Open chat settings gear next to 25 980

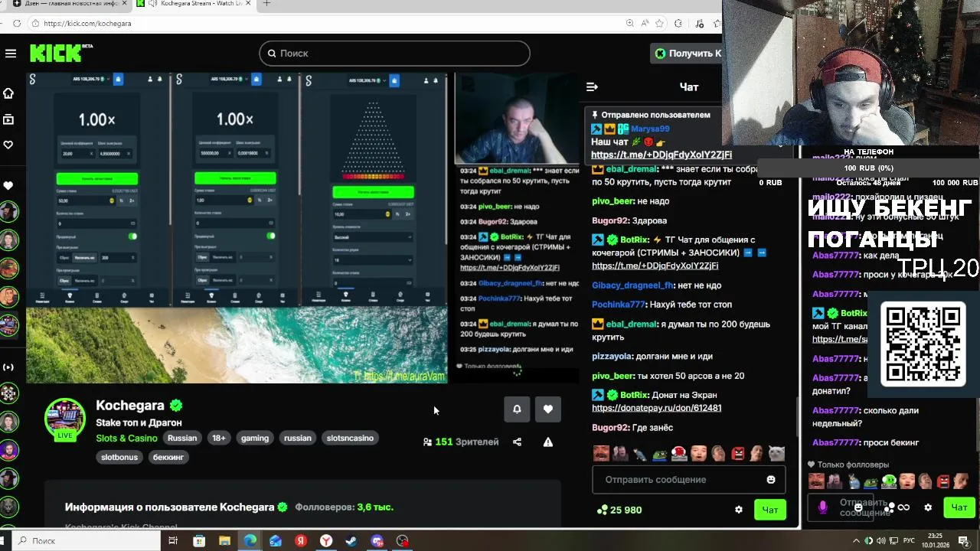(739, 510)
